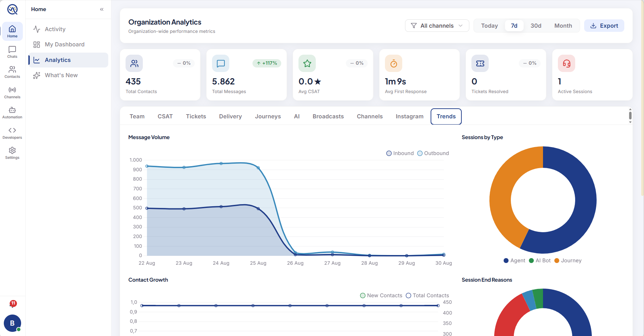Switch to the Journeys tab
644x336 pixels.
click(268, 116)
